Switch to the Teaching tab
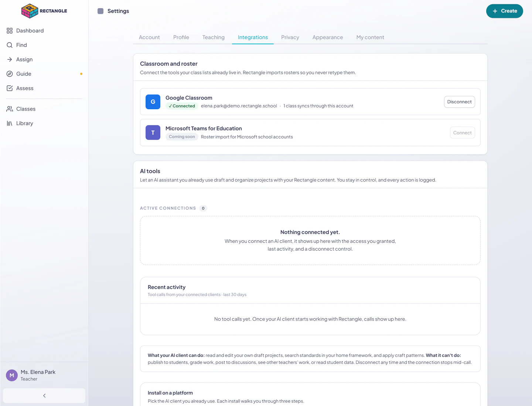This screenshot has width=532, height=406. click(214, 37)
